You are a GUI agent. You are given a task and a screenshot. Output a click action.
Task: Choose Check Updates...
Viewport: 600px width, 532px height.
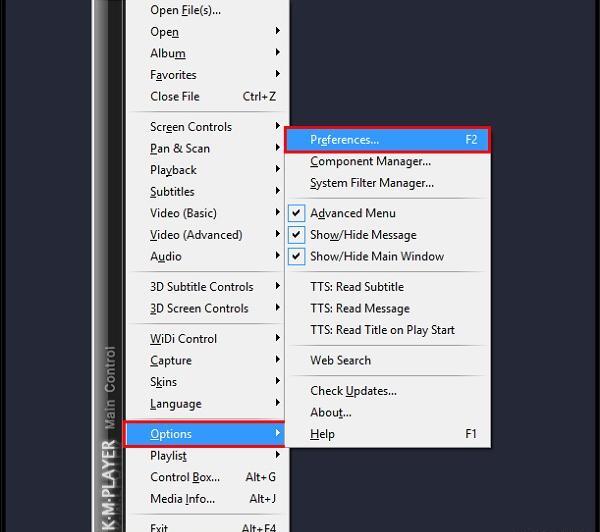pyautogui.click(x=388, y=391)
